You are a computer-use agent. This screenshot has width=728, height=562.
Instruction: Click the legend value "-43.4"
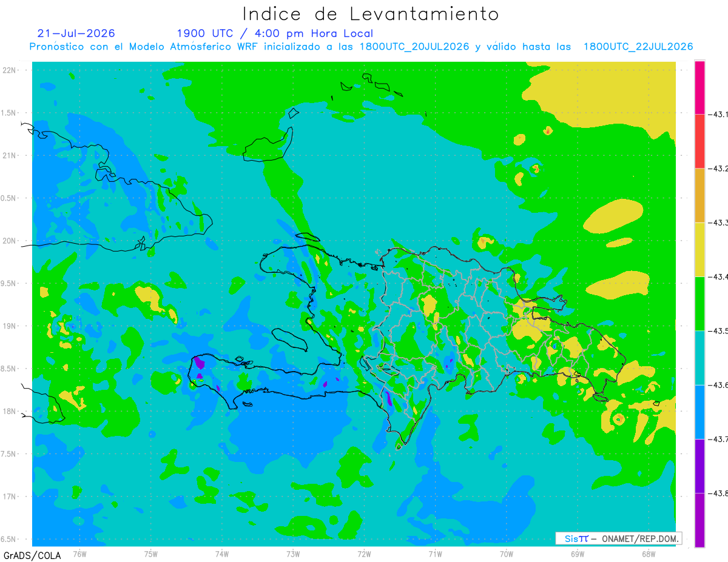tap(718, 276)
